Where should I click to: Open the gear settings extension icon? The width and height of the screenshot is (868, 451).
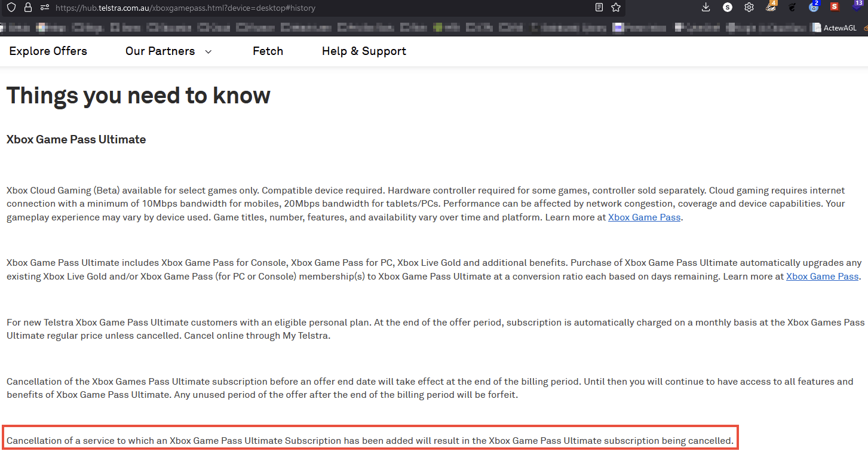749,7
